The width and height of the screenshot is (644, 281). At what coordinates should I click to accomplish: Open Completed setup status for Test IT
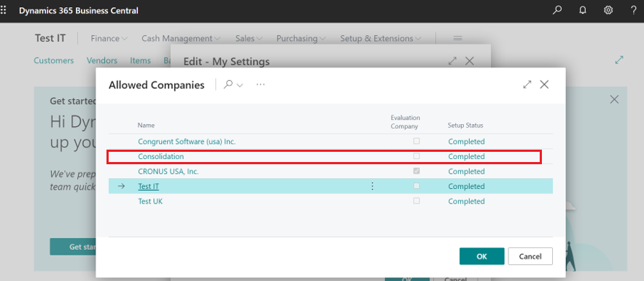466,186
